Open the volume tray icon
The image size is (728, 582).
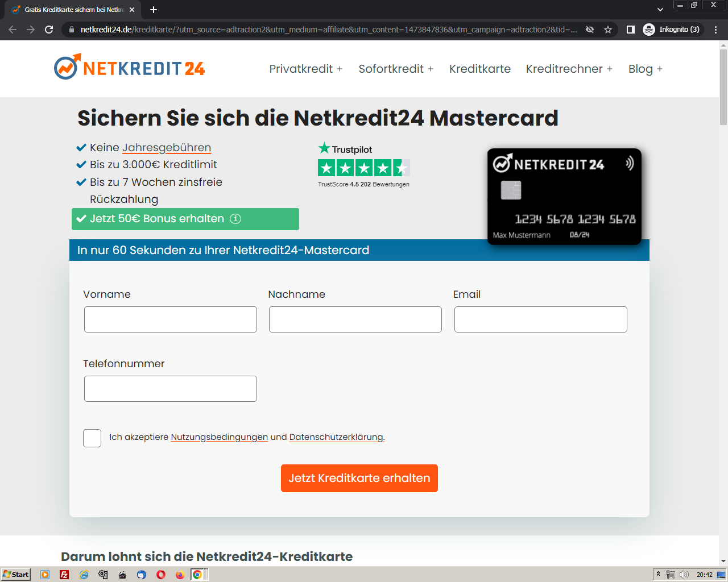tap(684, 575)
